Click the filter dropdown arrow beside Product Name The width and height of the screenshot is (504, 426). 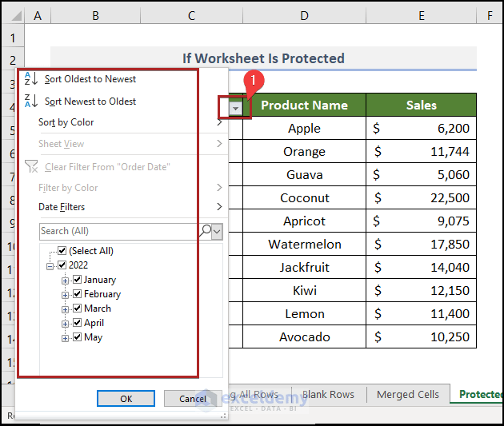[x=235, y=109]
